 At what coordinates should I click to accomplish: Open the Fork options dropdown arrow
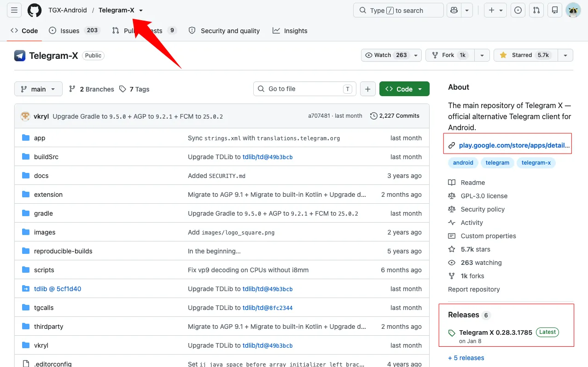482,55
